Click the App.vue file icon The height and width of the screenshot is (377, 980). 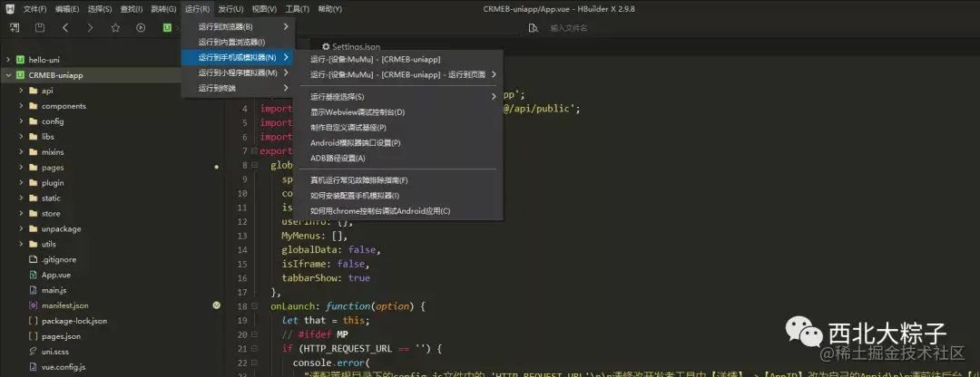pos(34,275)
